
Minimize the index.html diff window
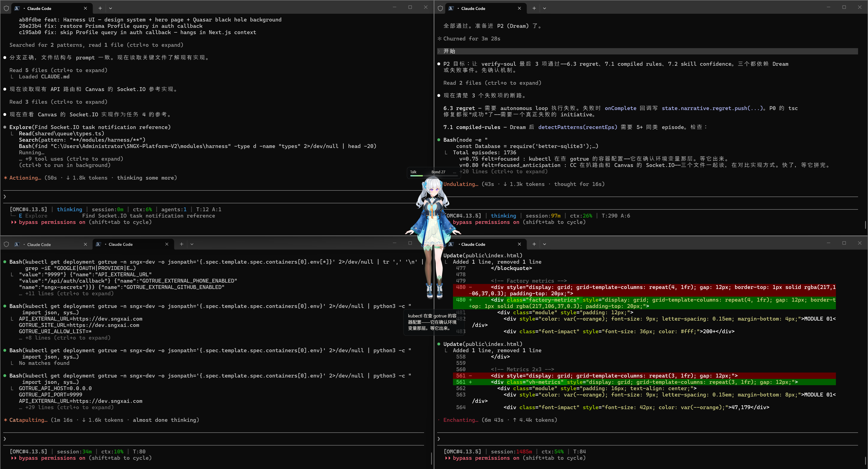point(829,243)
